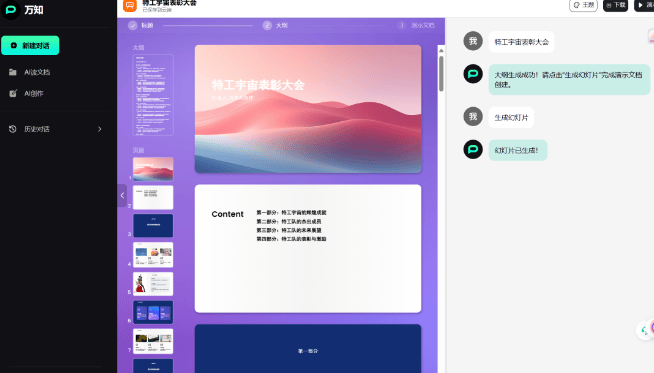The width and height of the screenshot is (654, 373).
Task: Click the 大纲生成成功 assistant message
Action: [569, 80]
